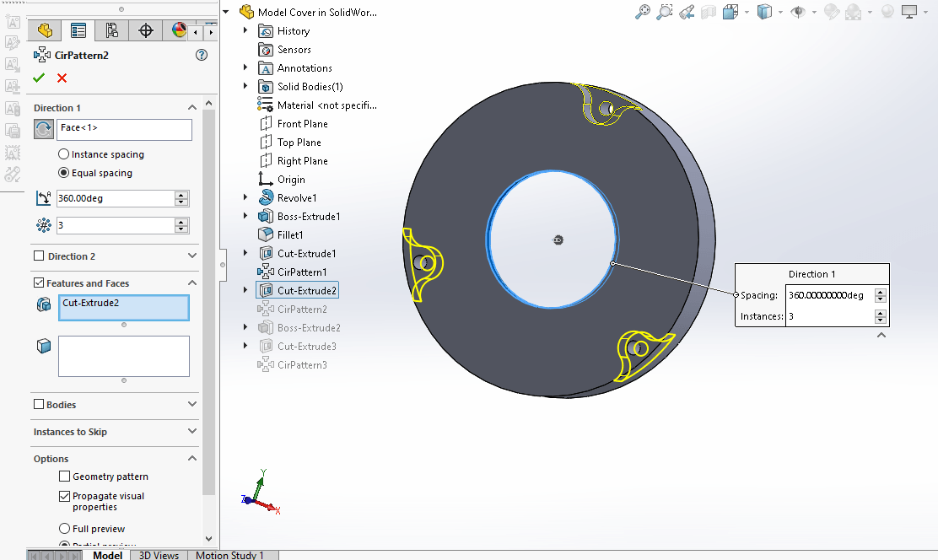Cancel CirPattern2 with the red X
Image resolution: width=938 pixels, height=560 pixels.
pos(62,78)
